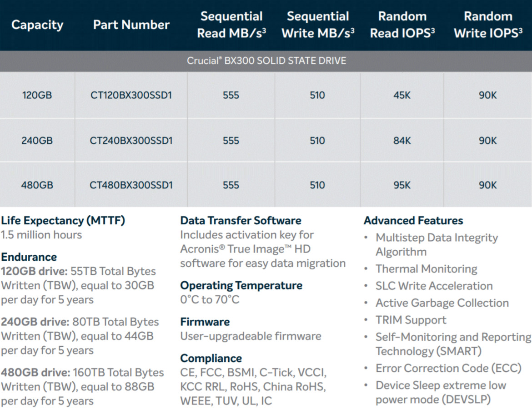Click the Thermal Monitoring feature
The height and width of the screenshot is (415, 532).
[427, 269]
